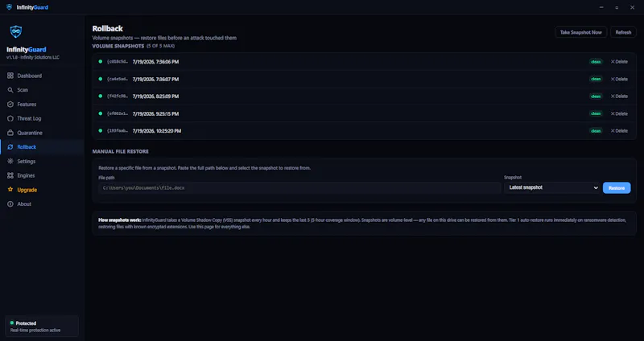Click clean badge on 9:25:15 PM snapshot
This screenshot has height=341, width=644.
tap(596, 113)
